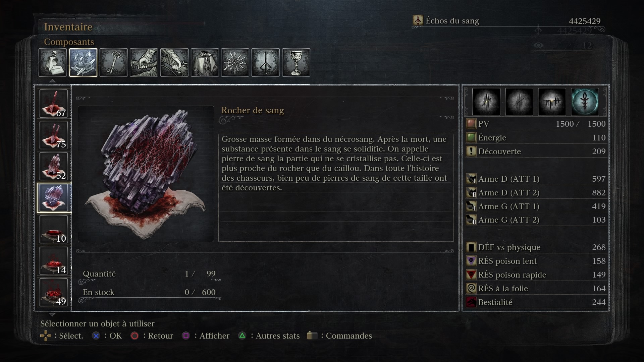
Task: Open the chalice items inventory tab
Action: pos(296,63)
